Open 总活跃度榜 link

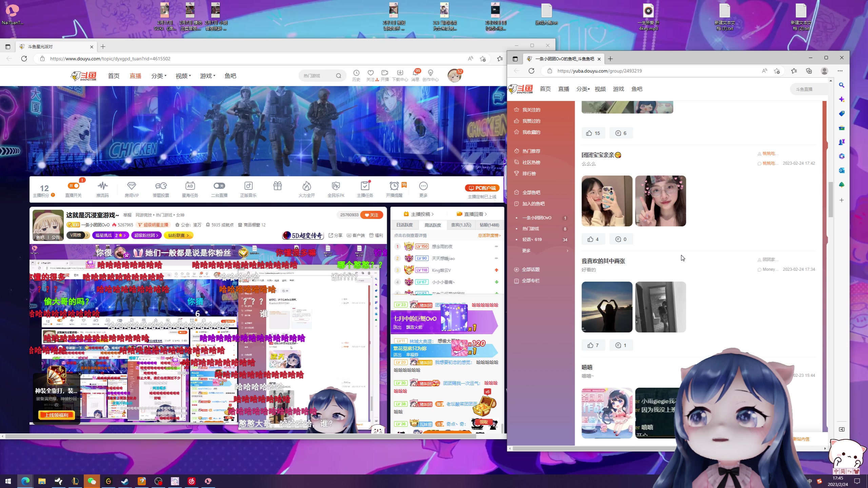click(489, 235)
